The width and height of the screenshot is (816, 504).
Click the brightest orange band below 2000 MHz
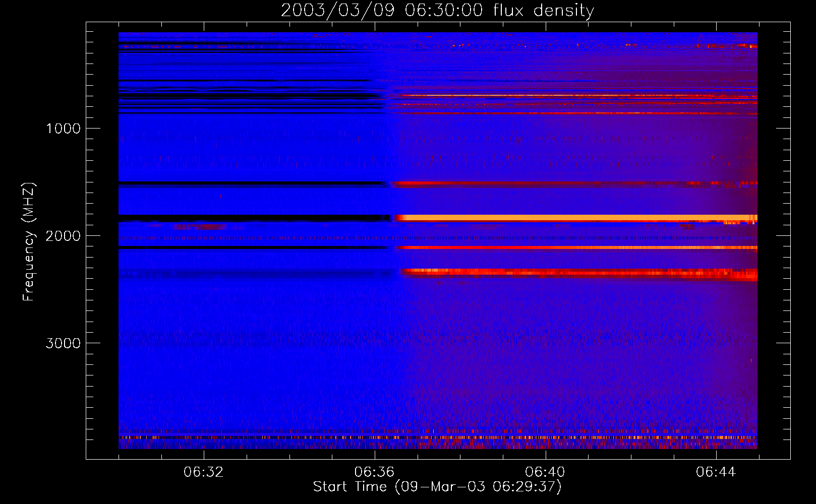576,218
